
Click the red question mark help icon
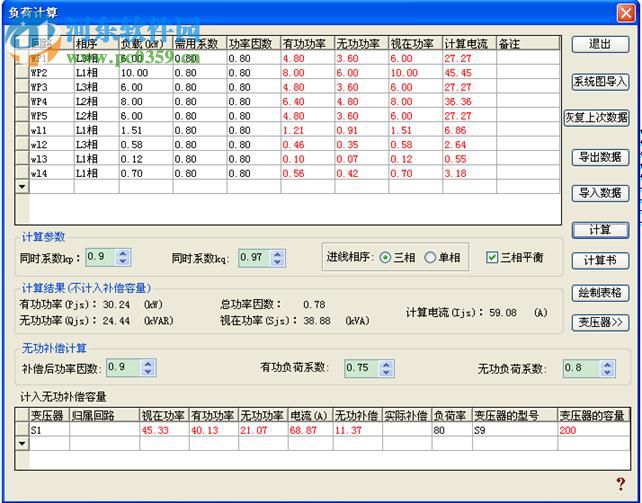621,484
